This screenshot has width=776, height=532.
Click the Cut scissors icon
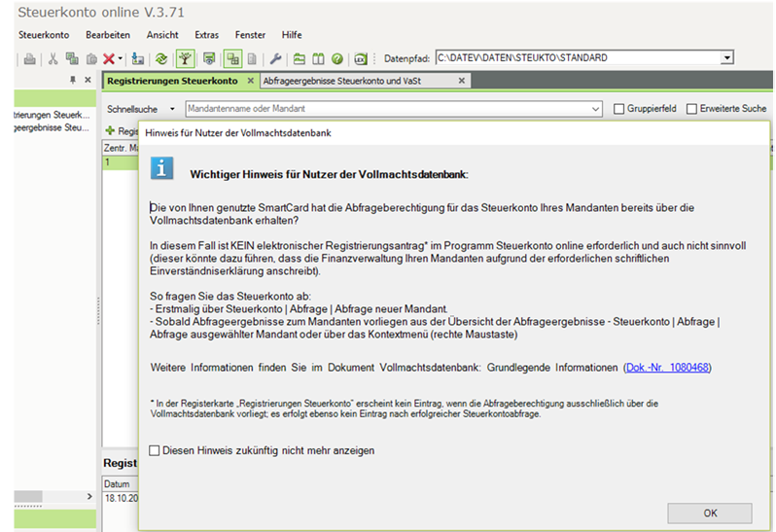(53, 59)
